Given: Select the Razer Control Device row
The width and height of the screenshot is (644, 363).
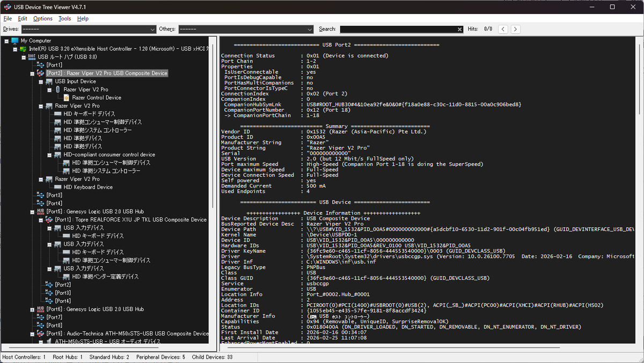Looking at the screenshot, I should [x=97, y=98].
